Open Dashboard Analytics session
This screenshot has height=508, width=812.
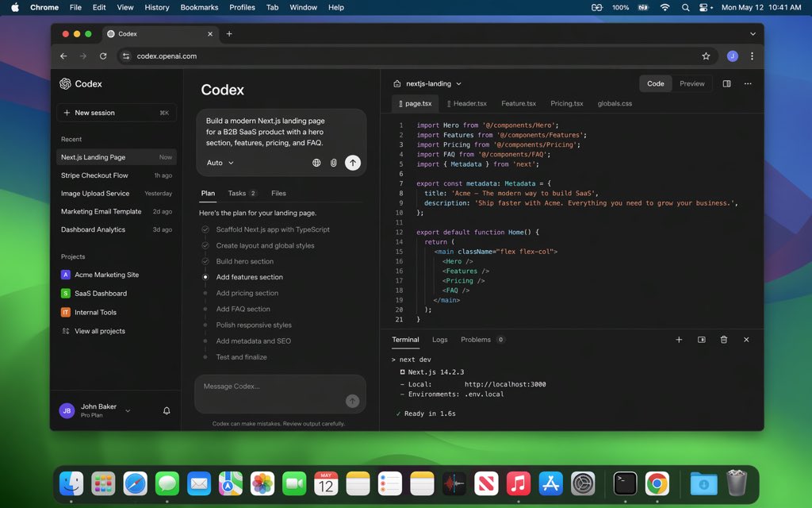click(x=117, y=229)
